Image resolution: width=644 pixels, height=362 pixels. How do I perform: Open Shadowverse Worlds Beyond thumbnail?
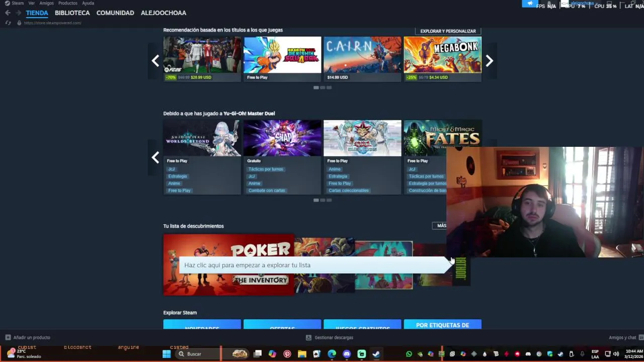coord(202,138)
